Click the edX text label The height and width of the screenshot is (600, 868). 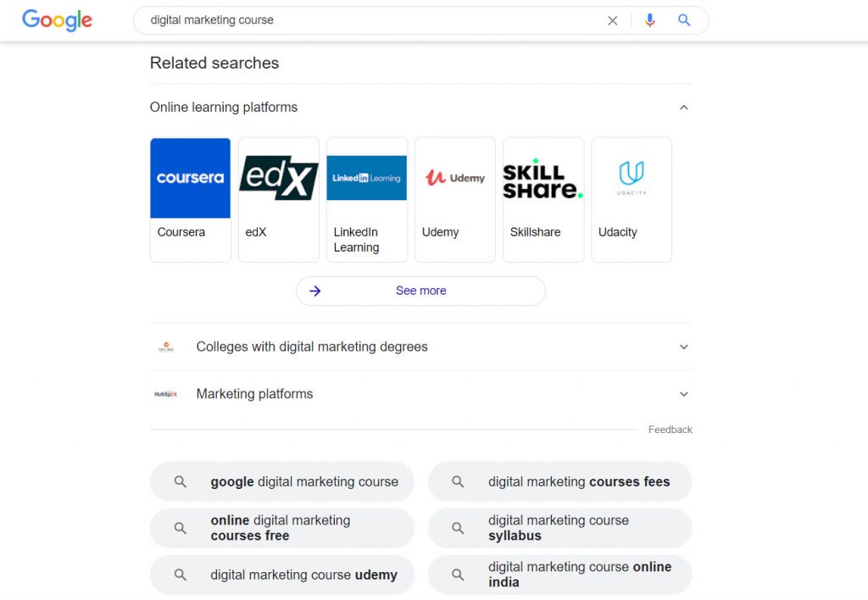coord(256,232)
